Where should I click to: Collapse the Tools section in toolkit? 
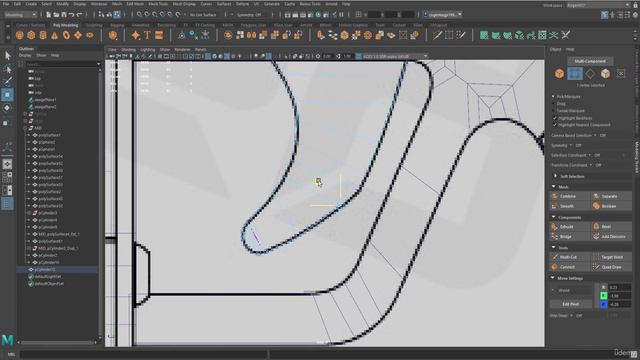[554, 247]
